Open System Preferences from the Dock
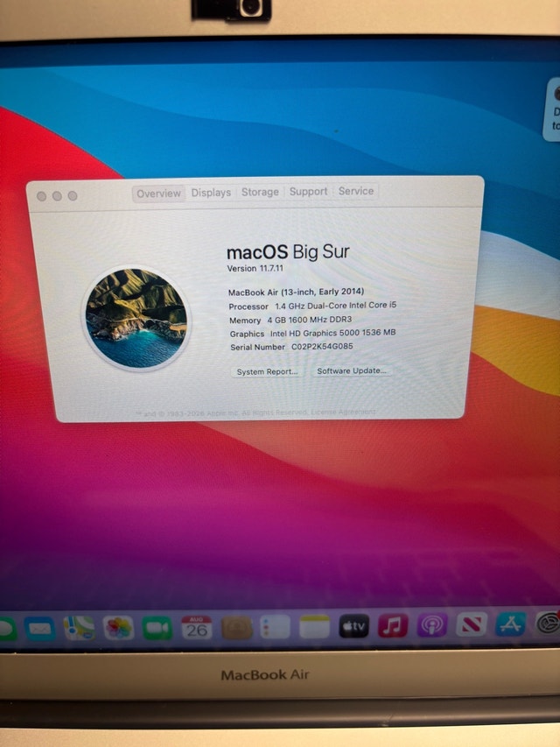The height and width of the screenshot is (747, 560). (x=548, y=624)
